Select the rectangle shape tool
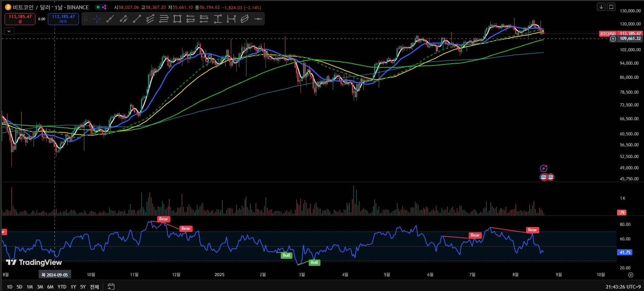This screenshot has height=291, width=644. (177, 19)
